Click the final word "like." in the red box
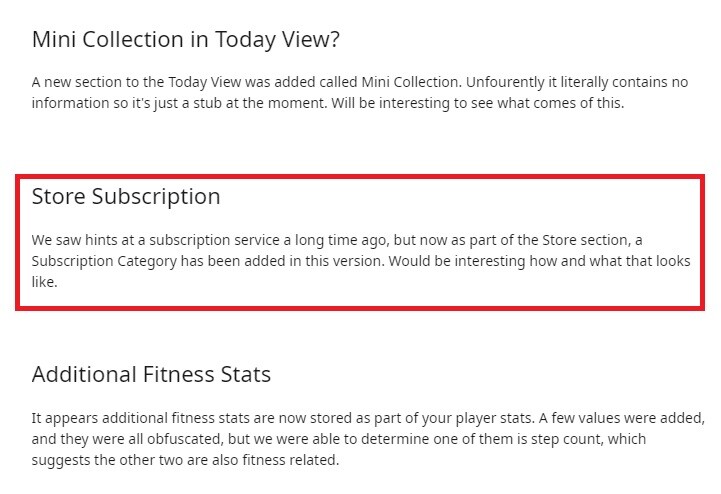721x494 pixels. (44, 282)
